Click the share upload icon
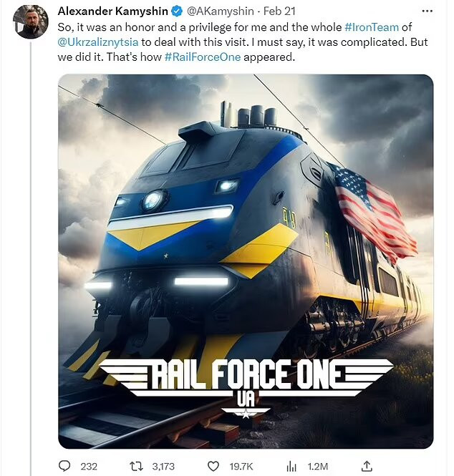Viewport: 454px width, 476px height. pyautogui.click(x=366, y=465)
